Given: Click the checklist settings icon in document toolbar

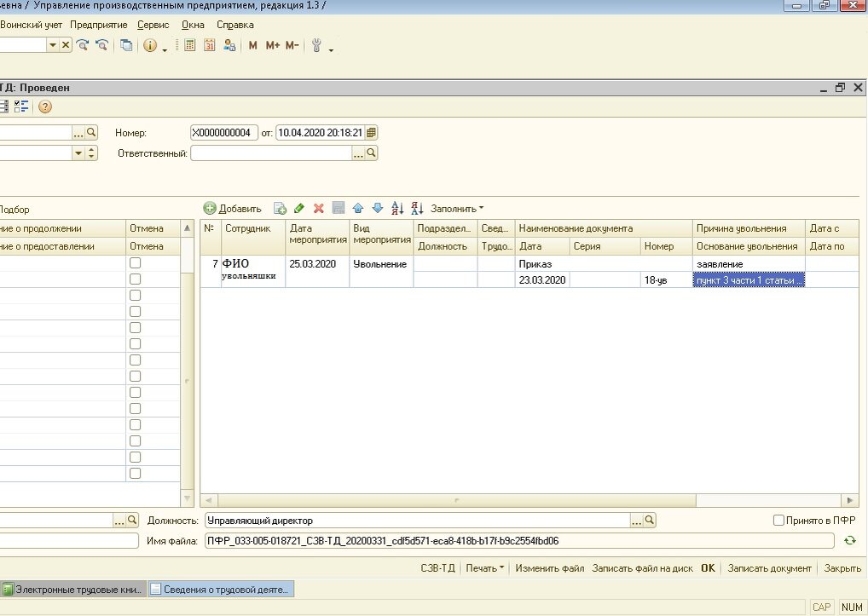Looking at the screenshot, I should point(21,107).
